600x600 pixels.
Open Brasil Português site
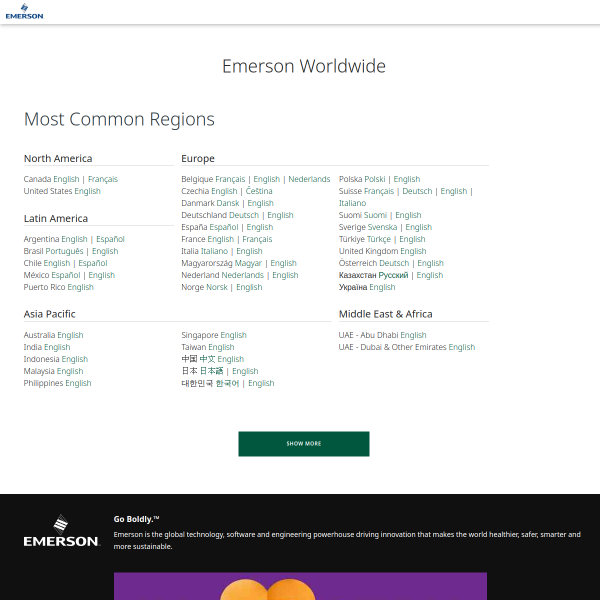coord(64,251)
